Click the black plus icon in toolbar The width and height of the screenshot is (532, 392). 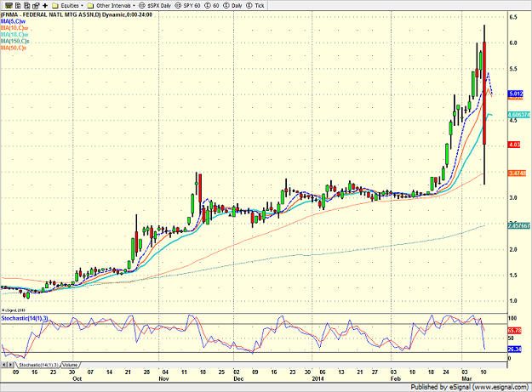pos(45,6)
